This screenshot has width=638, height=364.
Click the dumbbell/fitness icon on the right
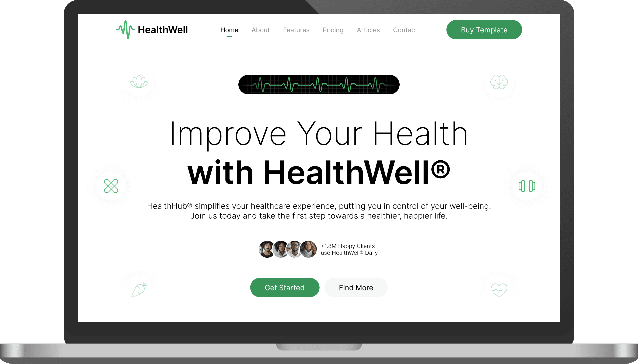(x=526, y=186)
